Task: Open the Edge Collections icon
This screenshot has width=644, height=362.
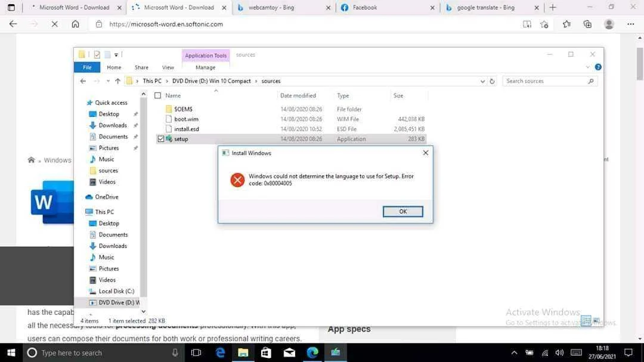Action: point(588,24)
